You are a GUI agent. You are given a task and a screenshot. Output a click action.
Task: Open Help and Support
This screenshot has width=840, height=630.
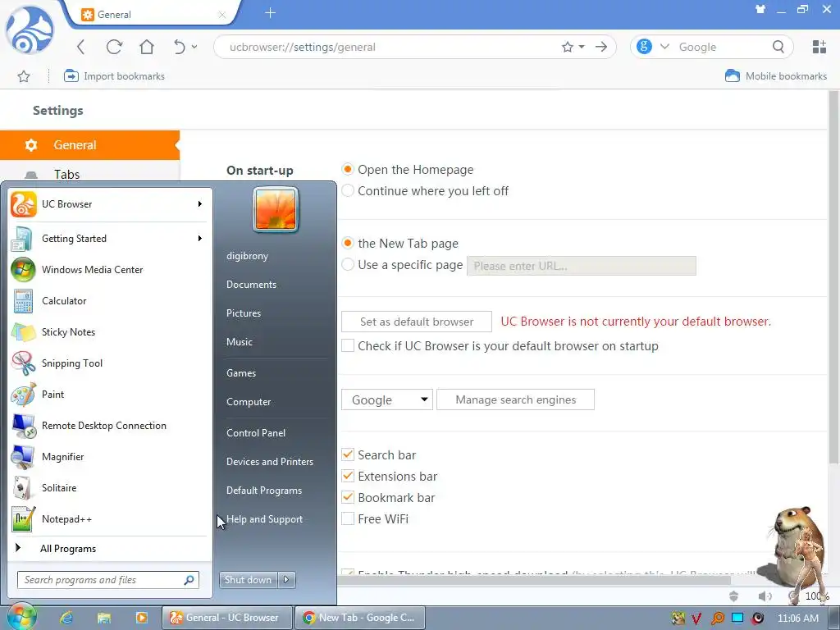(x=264, y=519)
